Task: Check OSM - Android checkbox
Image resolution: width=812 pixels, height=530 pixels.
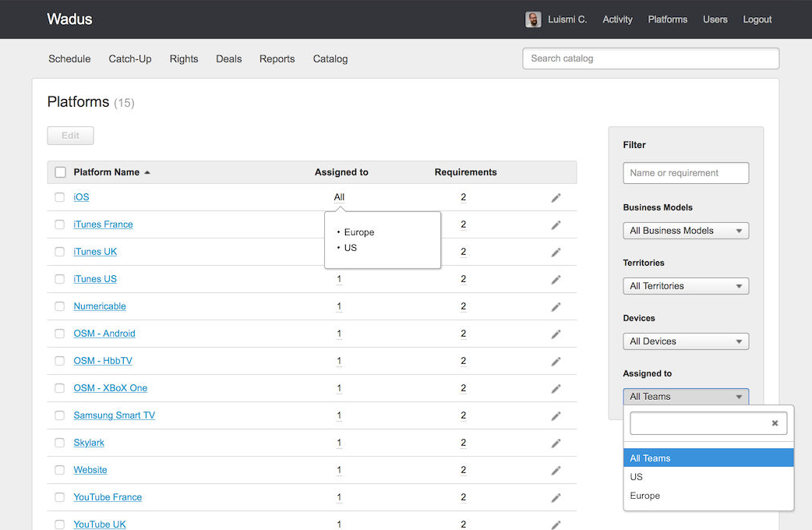Action: click(59, 334)
